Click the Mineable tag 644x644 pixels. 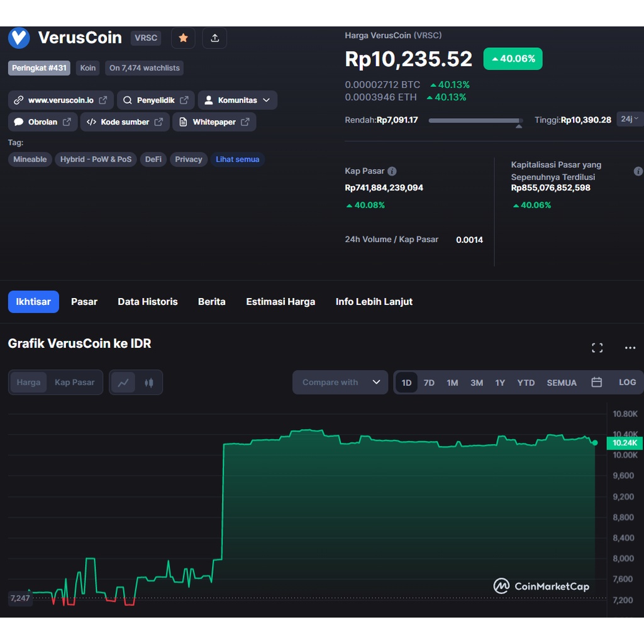30,159
